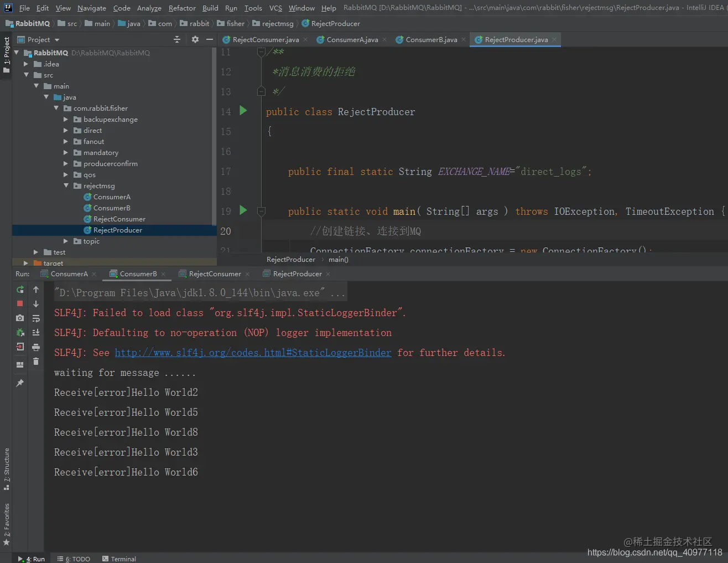Run main method gutter arrow
Viewport: 728px width, 563px height.
click(243, 210)
